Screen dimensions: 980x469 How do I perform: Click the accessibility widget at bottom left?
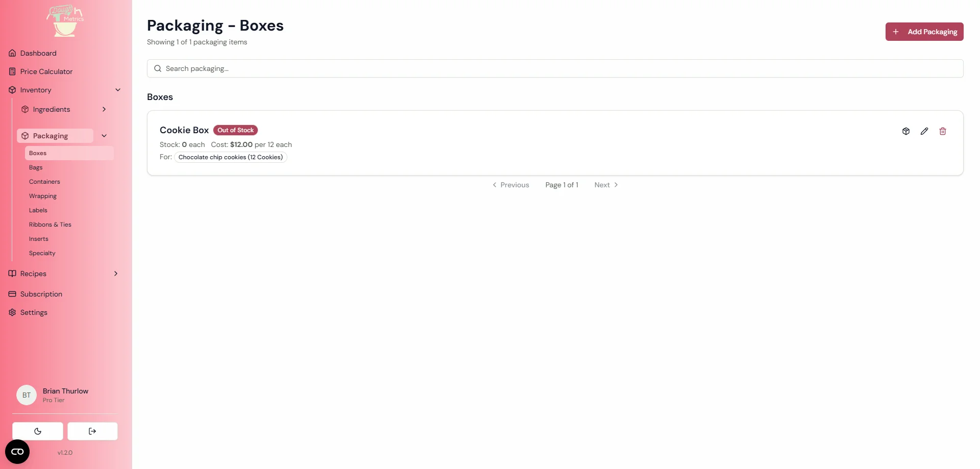point(17,451)
